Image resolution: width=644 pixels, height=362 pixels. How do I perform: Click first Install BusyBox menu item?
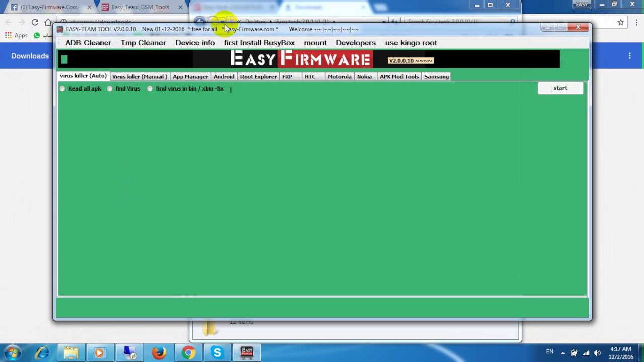259,43
